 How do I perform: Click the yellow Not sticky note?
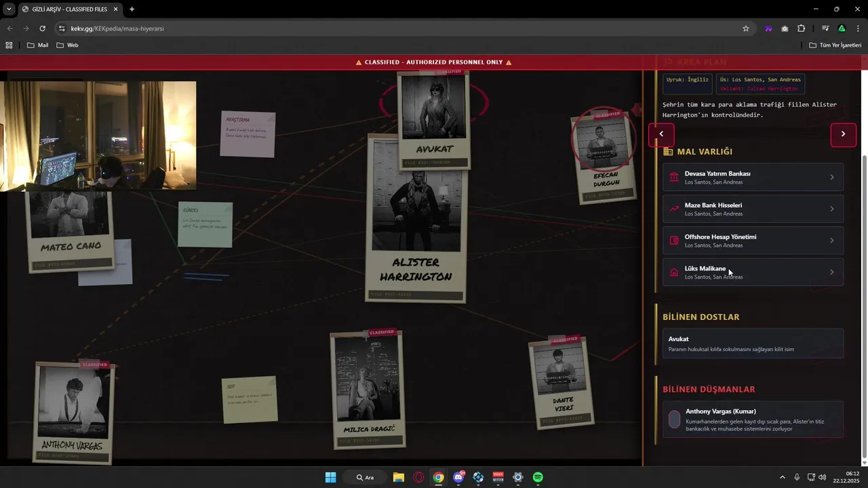250,400
